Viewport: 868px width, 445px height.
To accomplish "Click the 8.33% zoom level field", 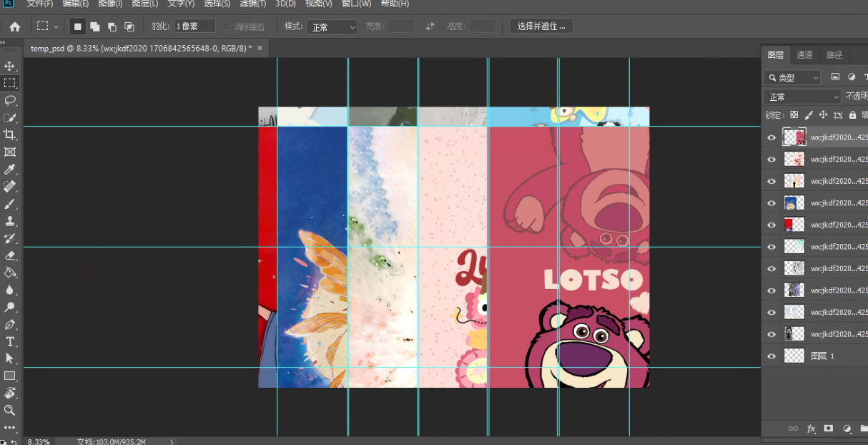I will pos(39,441).
